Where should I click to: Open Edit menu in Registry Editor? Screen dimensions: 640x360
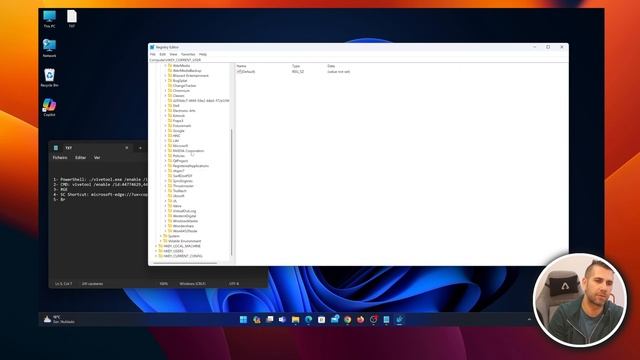tap(162, 54)
